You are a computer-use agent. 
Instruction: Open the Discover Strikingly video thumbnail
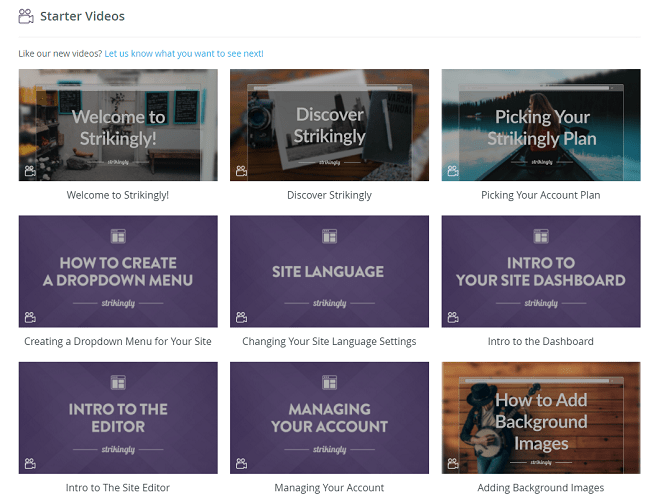tap(329, 125)
